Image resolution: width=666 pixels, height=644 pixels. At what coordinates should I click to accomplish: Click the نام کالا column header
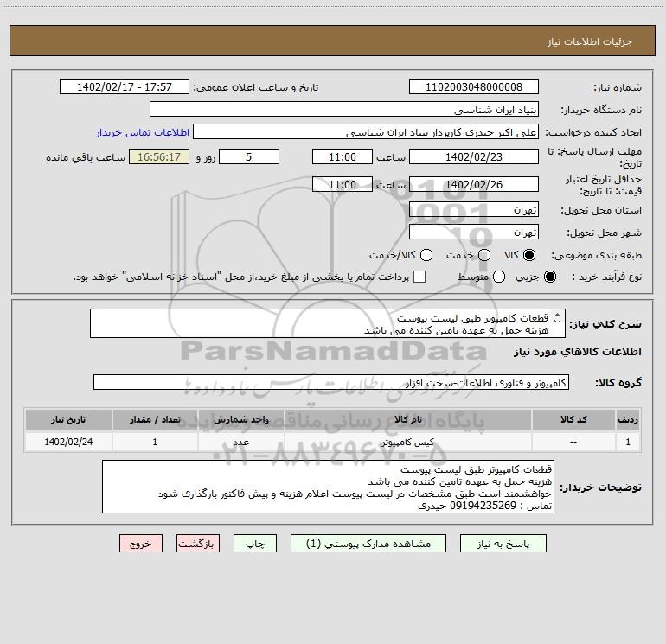coord(407,419)
